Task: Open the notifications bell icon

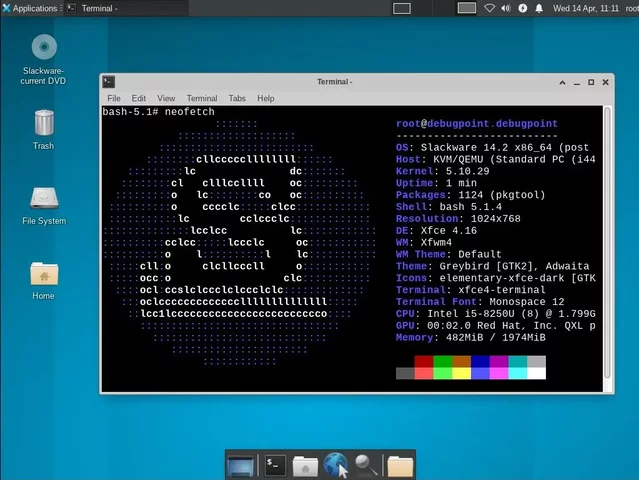Action: point(539,8)
